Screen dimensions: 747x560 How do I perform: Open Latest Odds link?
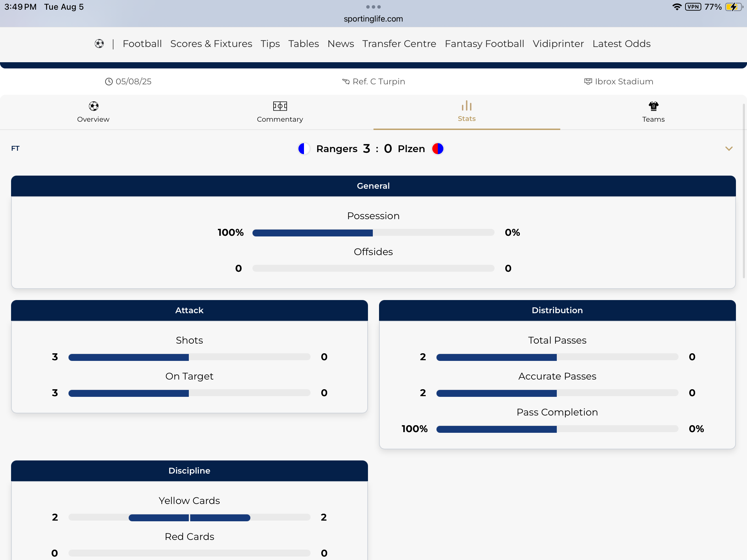pyautogui.click(x=621, y=44)
